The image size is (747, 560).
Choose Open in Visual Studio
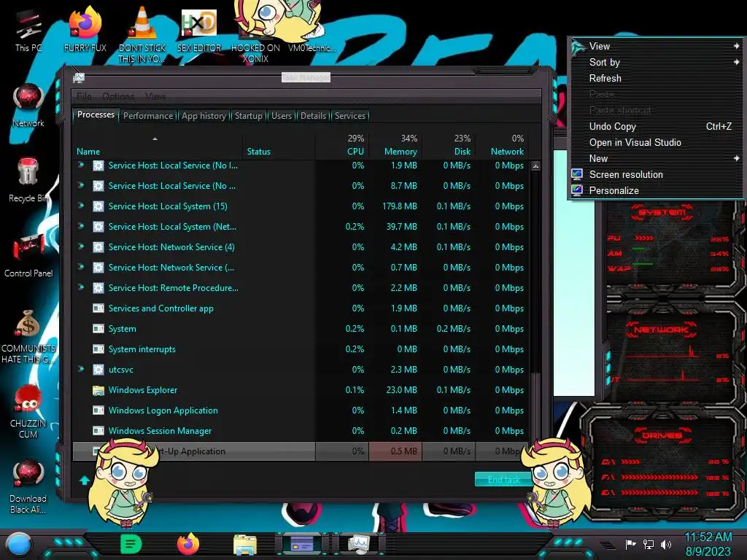(x=635, y=142)
